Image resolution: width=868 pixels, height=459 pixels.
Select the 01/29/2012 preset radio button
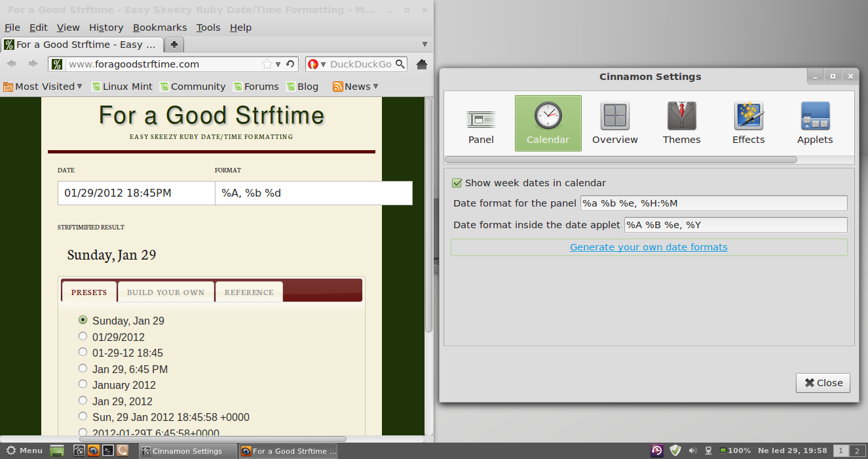83,336
